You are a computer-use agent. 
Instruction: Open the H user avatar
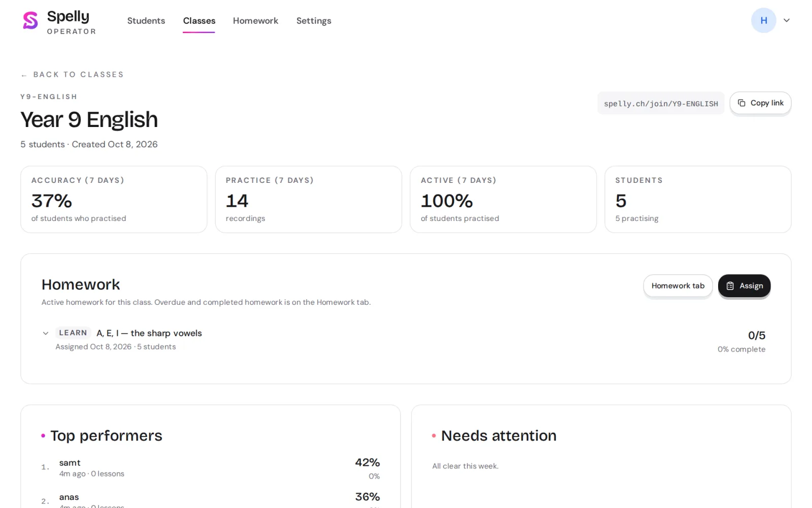click(x=763, y=20)
